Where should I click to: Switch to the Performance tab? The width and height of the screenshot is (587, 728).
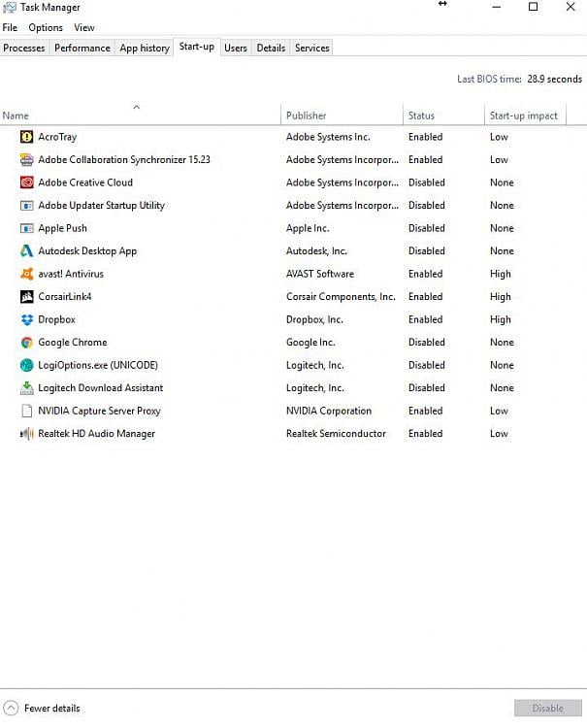tap(82, 48)
